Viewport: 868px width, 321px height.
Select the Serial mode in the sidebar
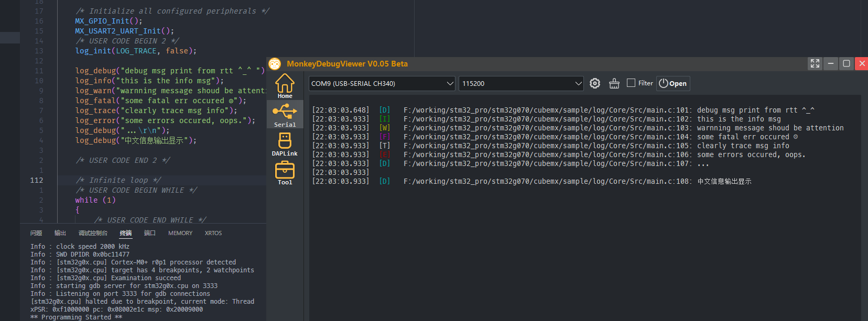[x=285, y=115]
